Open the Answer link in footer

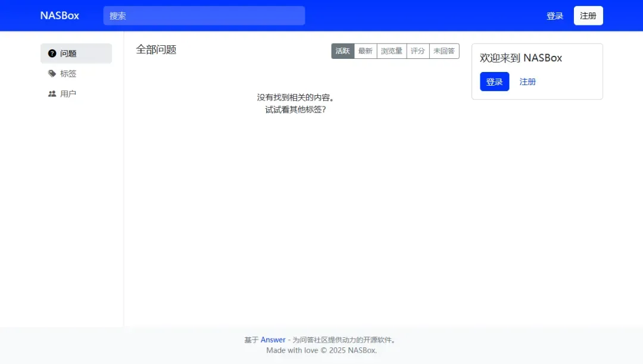(x=273, y=340)
